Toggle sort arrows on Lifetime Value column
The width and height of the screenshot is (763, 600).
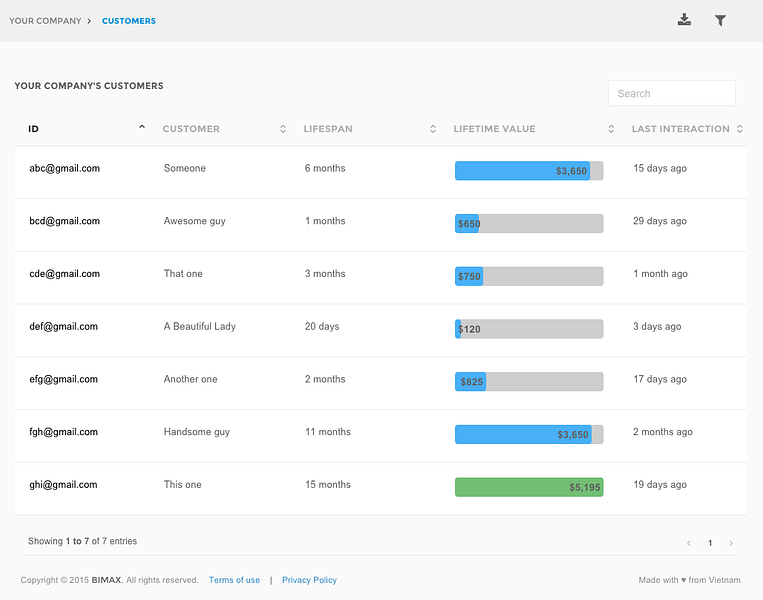pyautogui.click(x=611, y=129)
